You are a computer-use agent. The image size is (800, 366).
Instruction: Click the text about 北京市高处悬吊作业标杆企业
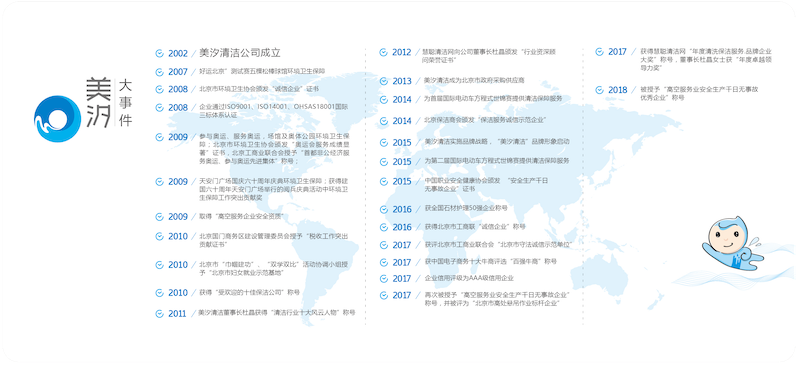[x=497, y=299]
